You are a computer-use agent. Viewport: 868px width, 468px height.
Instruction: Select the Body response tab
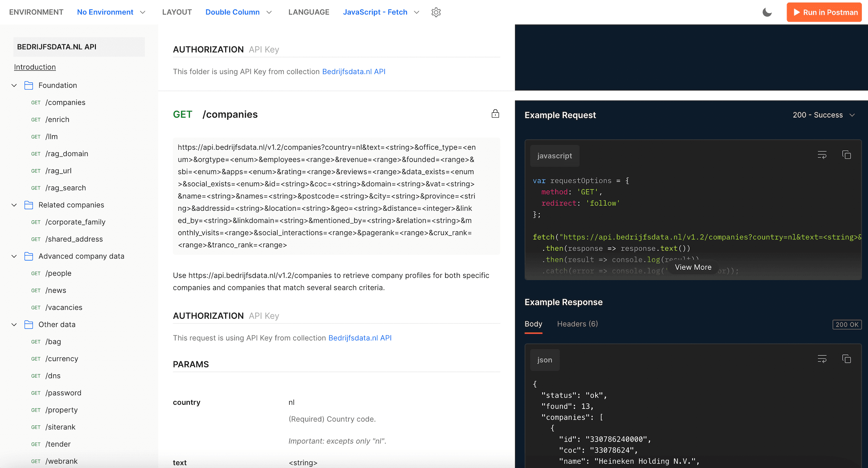533,324
